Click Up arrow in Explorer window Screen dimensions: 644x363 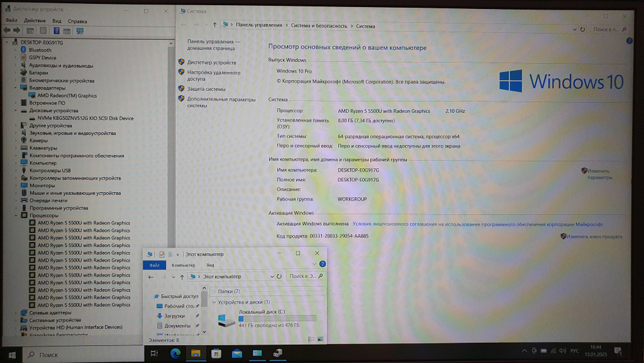tap(182, 277)
